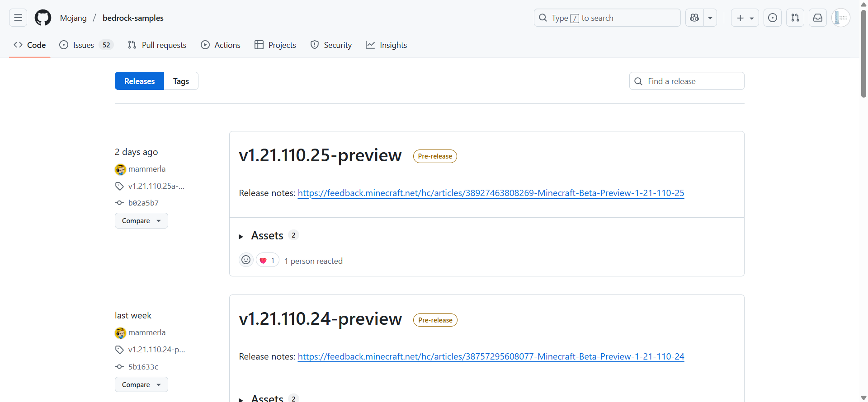
Task: Open the Security tab
Action: pos(331,45)
